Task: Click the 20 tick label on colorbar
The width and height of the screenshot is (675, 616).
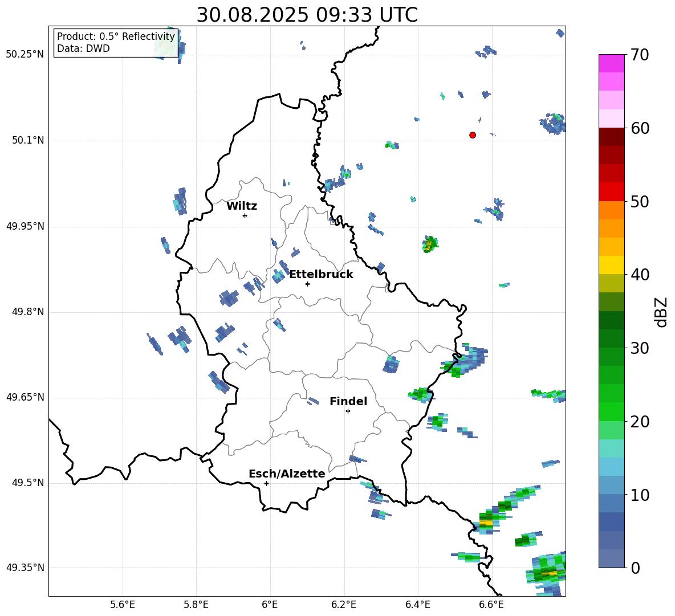Action: click(x=640, y=421)
